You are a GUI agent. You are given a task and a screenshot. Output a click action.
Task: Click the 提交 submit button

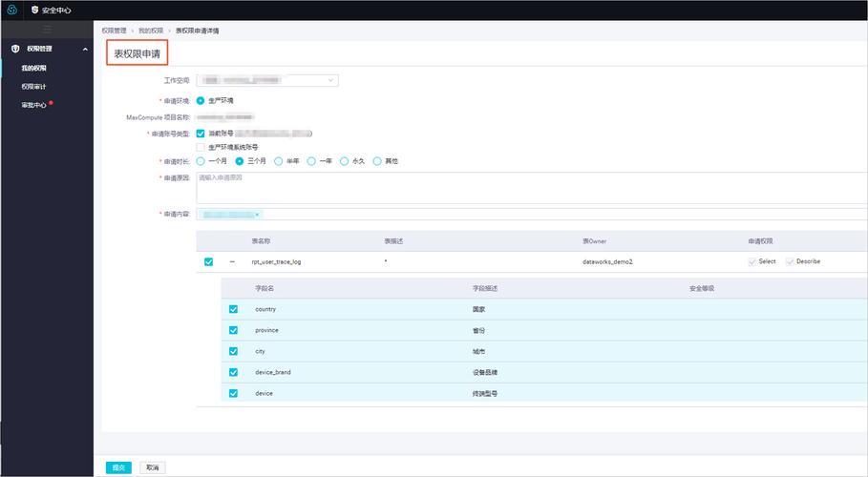(x=118, y=467)
